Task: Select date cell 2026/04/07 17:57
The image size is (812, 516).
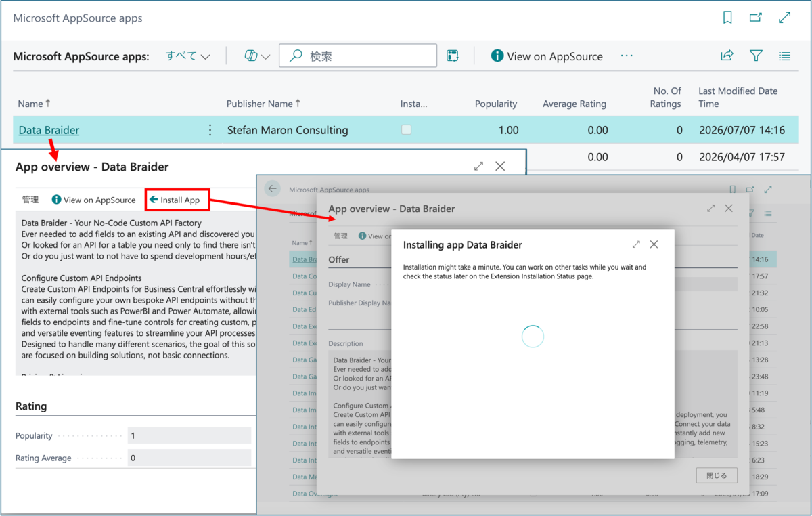Action: point(742,157)
